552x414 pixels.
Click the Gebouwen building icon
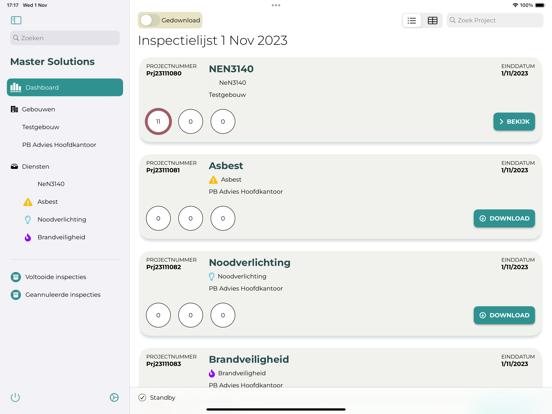point(14,109)
